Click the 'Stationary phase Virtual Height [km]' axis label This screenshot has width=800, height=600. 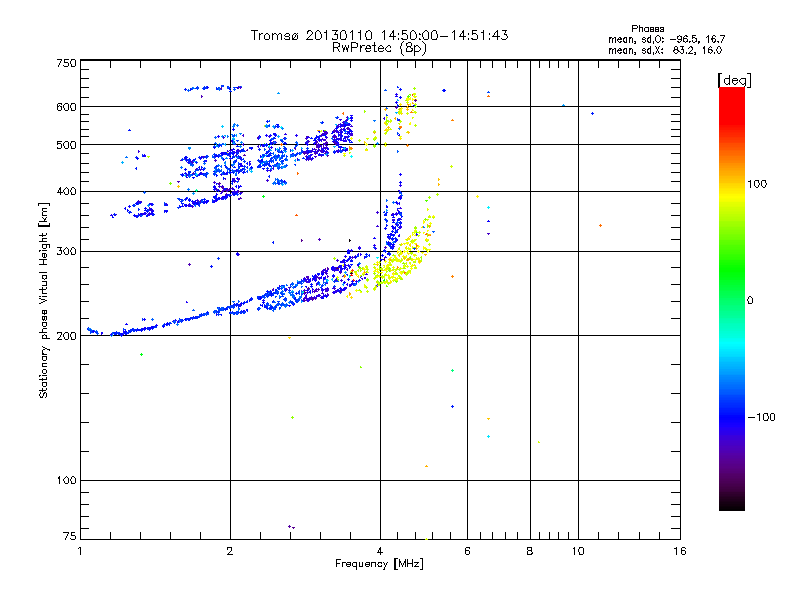pos(44,300)
